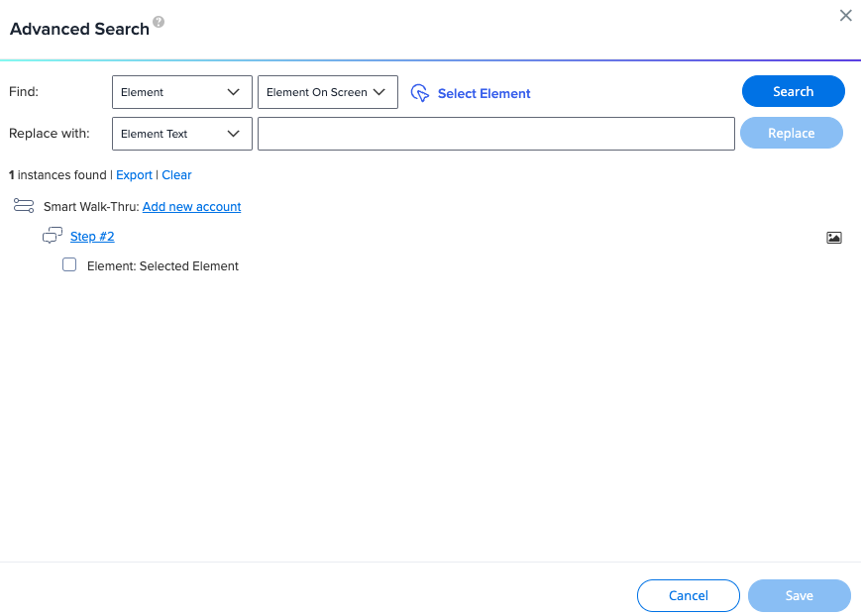Click the Select Element cursor icon
Screen dimensions: 861x616
(x=420, y=93)
